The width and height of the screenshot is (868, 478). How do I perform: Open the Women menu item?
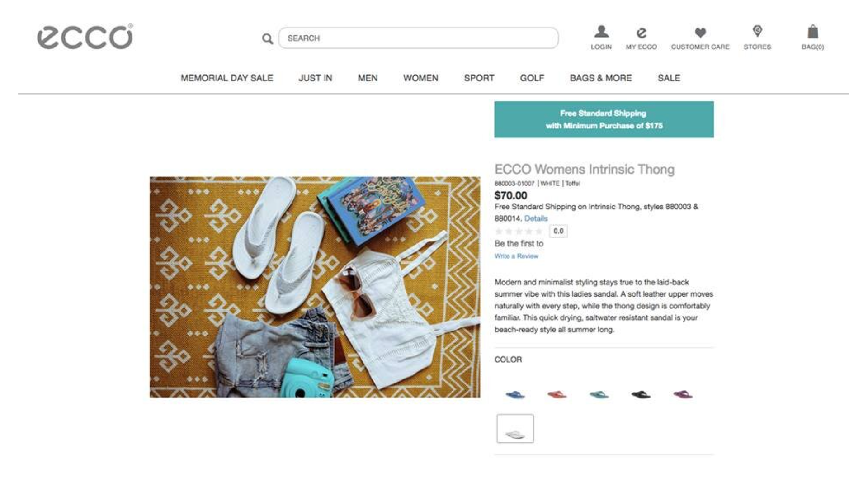click(x=420, y=78)
